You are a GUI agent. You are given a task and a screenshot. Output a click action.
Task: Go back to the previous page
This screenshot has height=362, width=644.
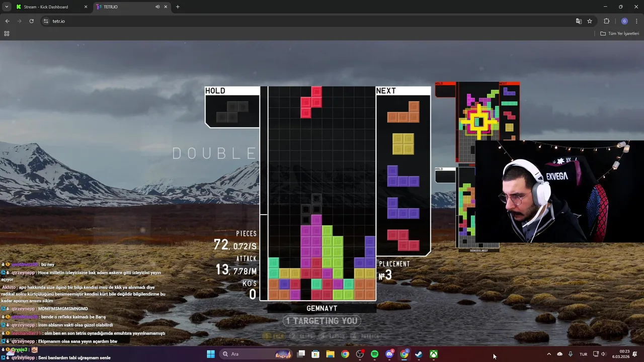(x=7, y=21)
